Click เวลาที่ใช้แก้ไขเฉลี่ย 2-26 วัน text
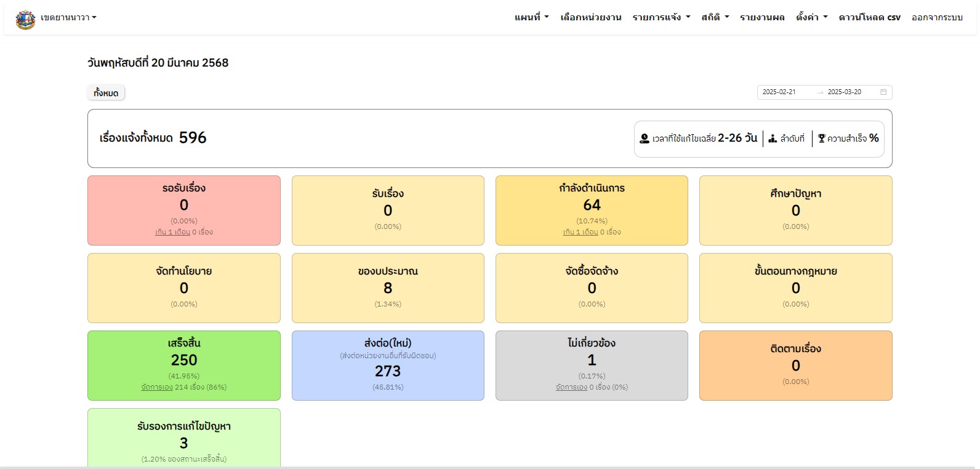 (705, 138)
